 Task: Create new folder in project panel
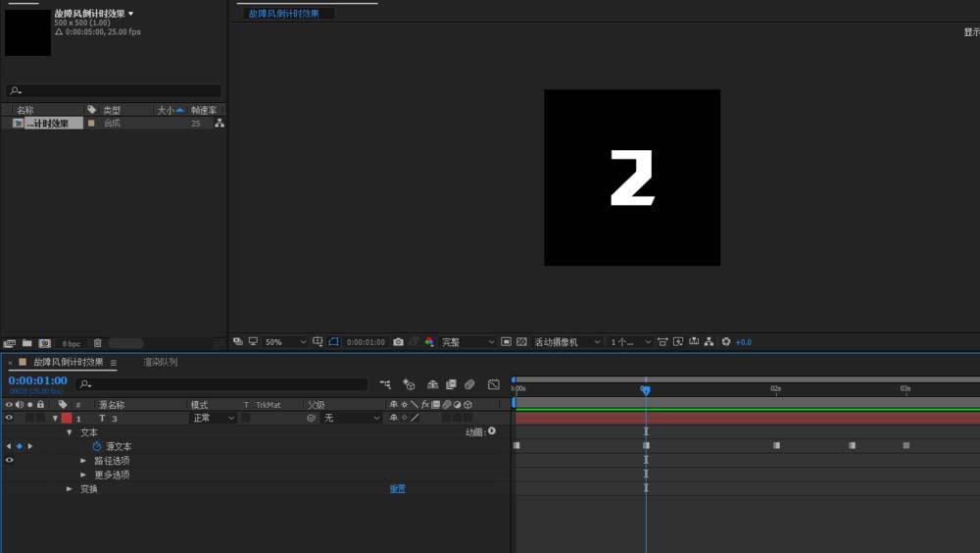tap(26, 343)
